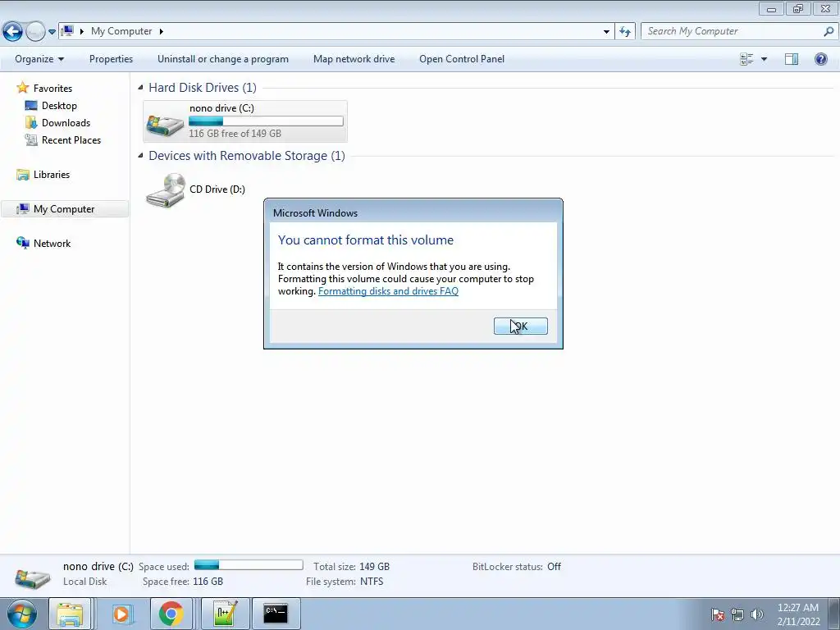840x630 pixels.
Task: Open Command Prompt from the taskbar
Action: pos(276,614)
